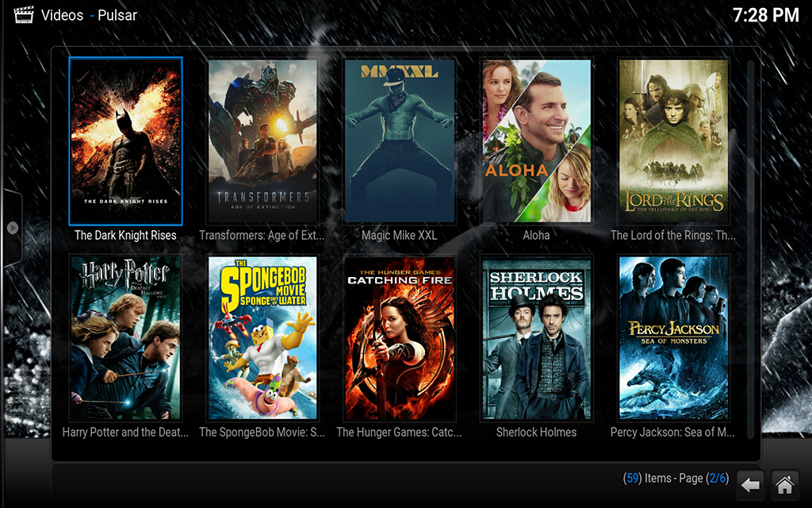Screen dimensions: 812x508
Task: Open the Sherlock Holmes poster
Action: tap(536, 338)
